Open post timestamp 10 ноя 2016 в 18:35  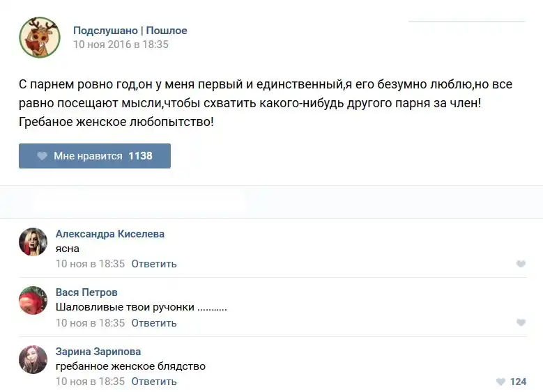(121, 45)
